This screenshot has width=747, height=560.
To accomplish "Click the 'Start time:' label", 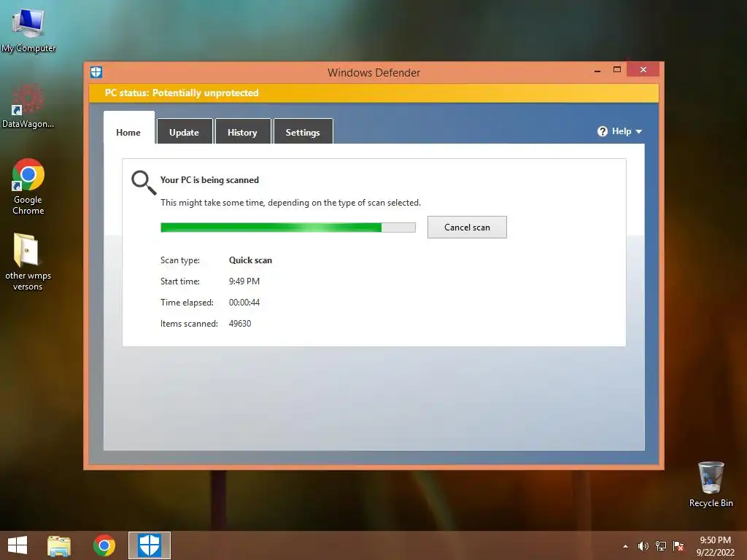I will (x=180, y=281).
